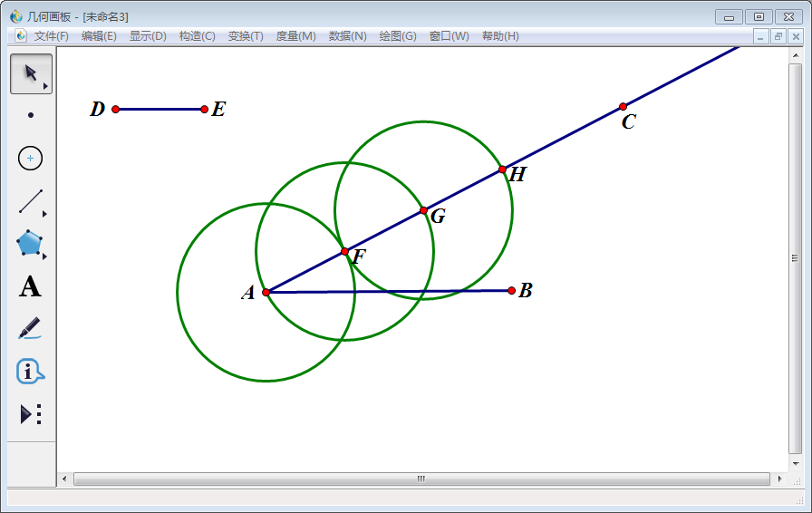Viewport: 812px width, 513px height.
Task: Click the Sketchpad app icon in title bar
Action: tap(16, 16)
